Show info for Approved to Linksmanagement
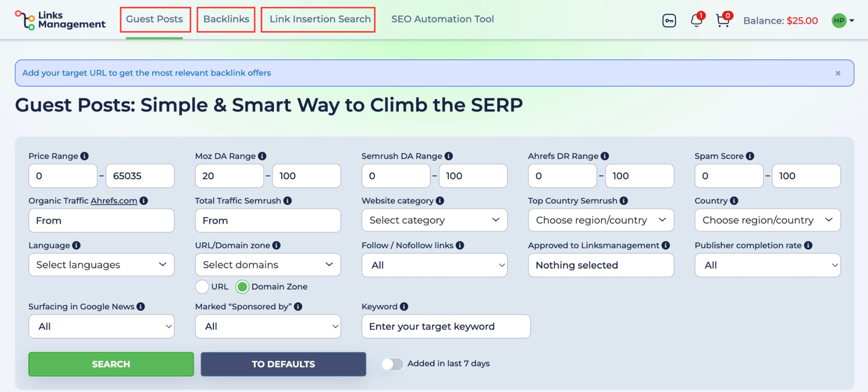Image resolution: width=868 pixels, height=392 pixels. click(666, 245)
